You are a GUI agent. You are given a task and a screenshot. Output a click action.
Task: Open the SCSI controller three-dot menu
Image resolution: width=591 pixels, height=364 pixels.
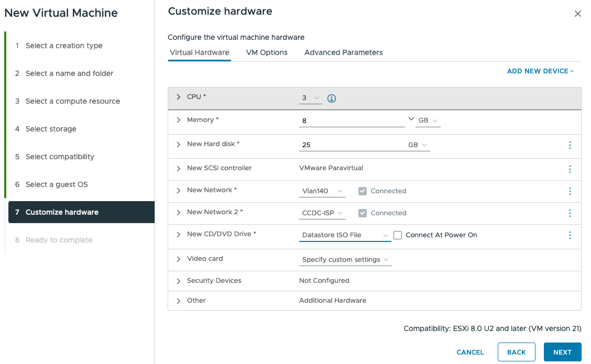coord(570,169)
